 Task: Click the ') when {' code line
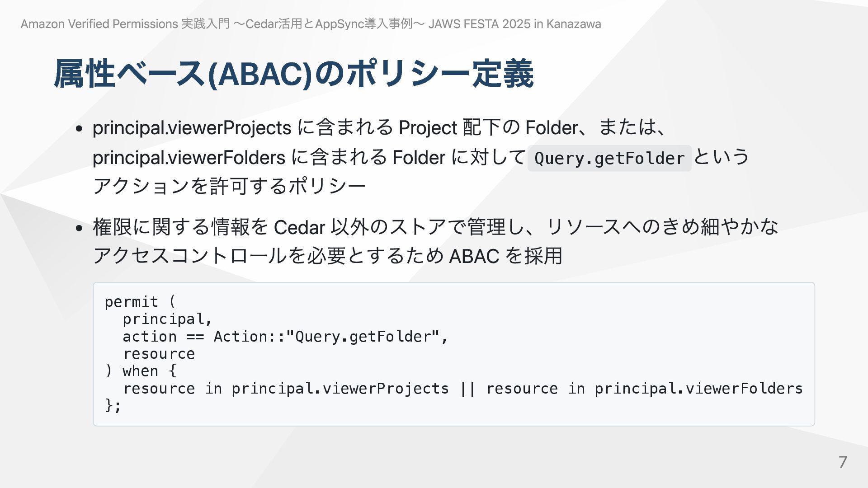click(141, 371)
